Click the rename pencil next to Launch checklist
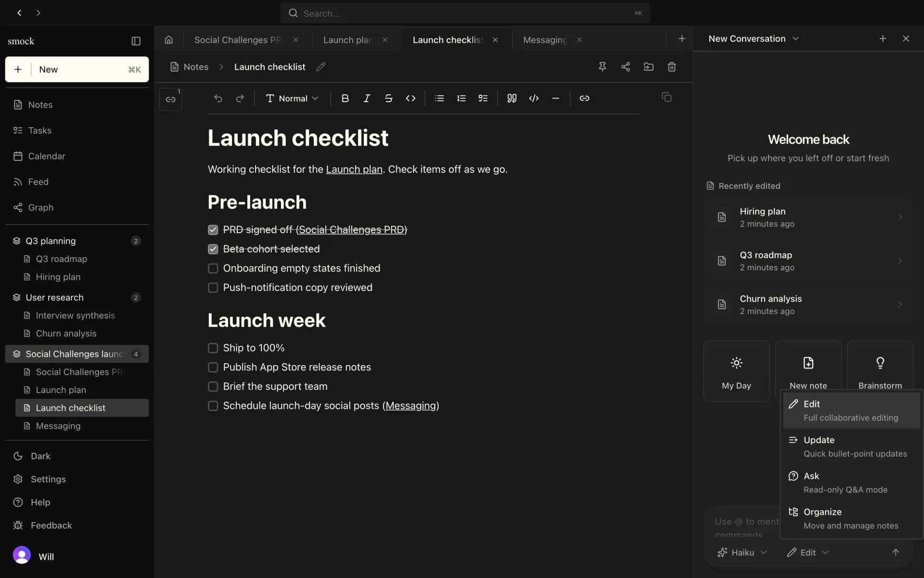The height and width of the screenshot is (578, 924). [x=321, y=67]
